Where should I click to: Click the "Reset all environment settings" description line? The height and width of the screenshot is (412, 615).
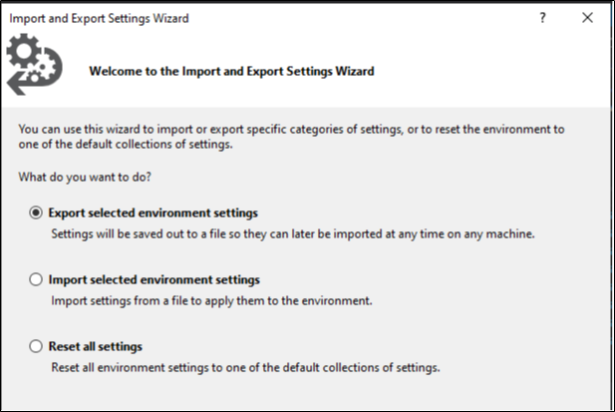coord(246,367)
